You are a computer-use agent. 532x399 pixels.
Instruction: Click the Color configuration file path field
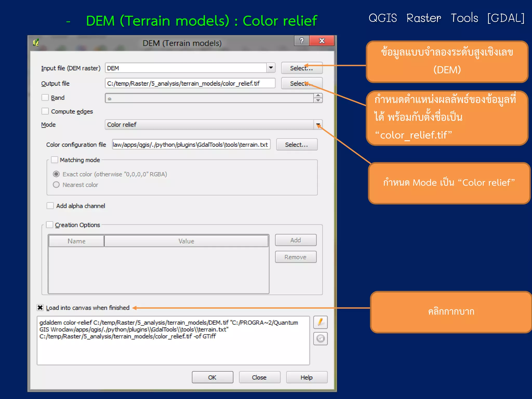pyautogui.click(x=191, y=145)
